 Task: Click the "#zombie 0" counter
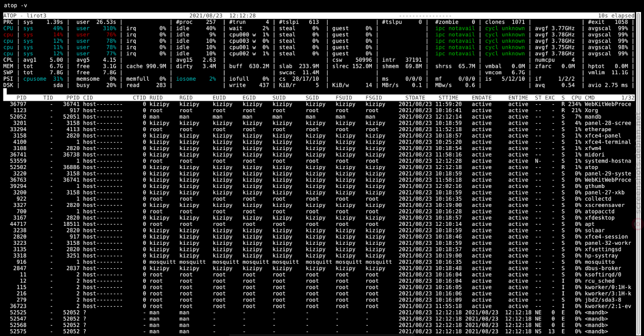tap(455, 22)
